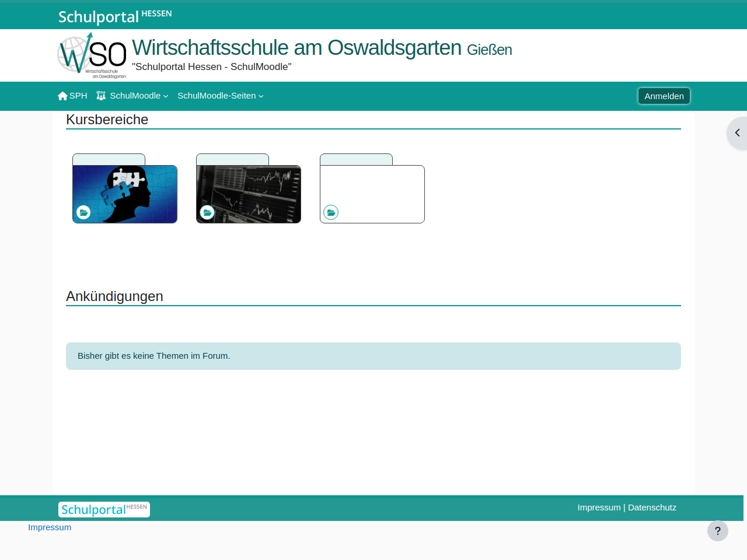Click the blue Impressum link below footer

click(50, 527)
